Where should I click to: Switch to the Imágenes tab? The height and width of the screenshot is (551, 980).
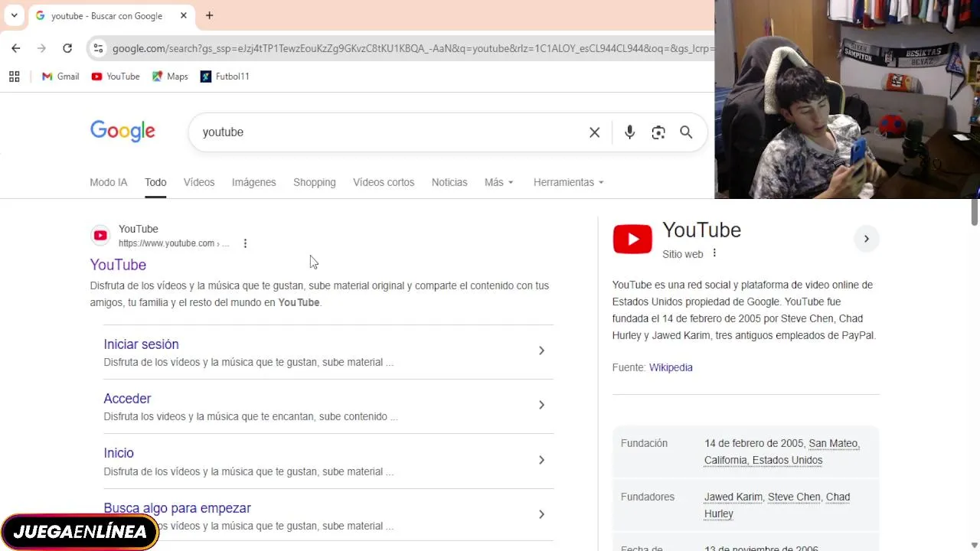coord(254,182)
